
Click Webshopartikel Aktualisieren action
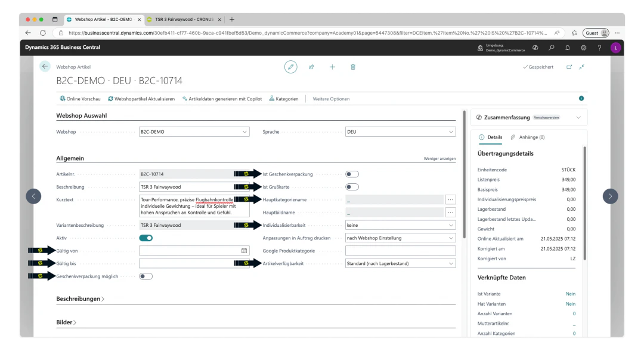141,99
